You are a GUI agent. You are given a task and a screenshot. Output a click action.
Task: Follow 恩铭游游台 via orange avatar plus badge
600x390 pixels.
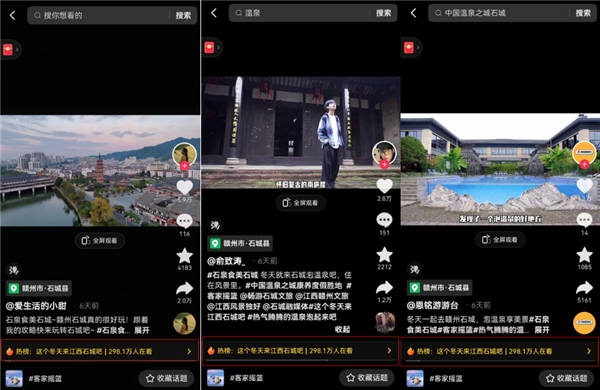click(584, 164)
